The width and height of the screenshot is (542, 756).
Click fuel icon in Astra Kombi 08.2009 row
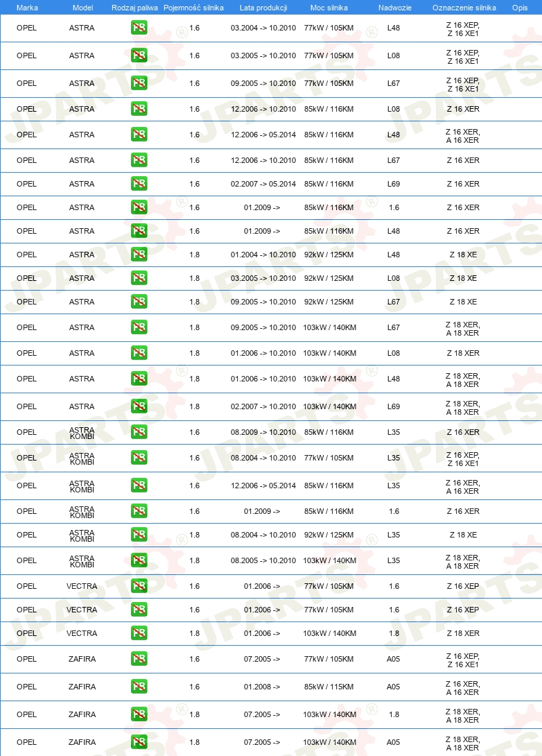[139, 432]
